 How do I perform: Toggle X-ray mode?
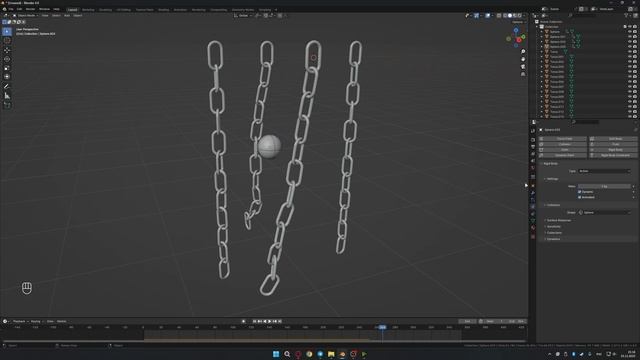[x=499, y=16]
